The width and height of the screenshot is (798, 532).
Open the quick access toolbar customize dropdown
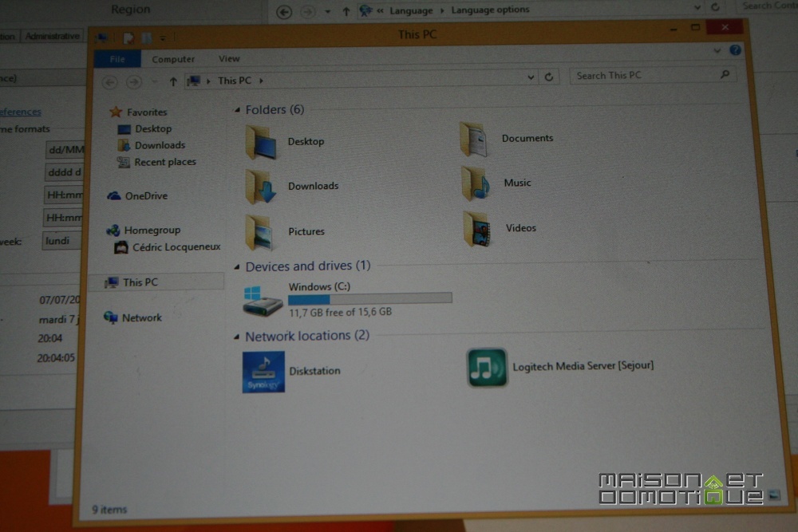(163, 38)
